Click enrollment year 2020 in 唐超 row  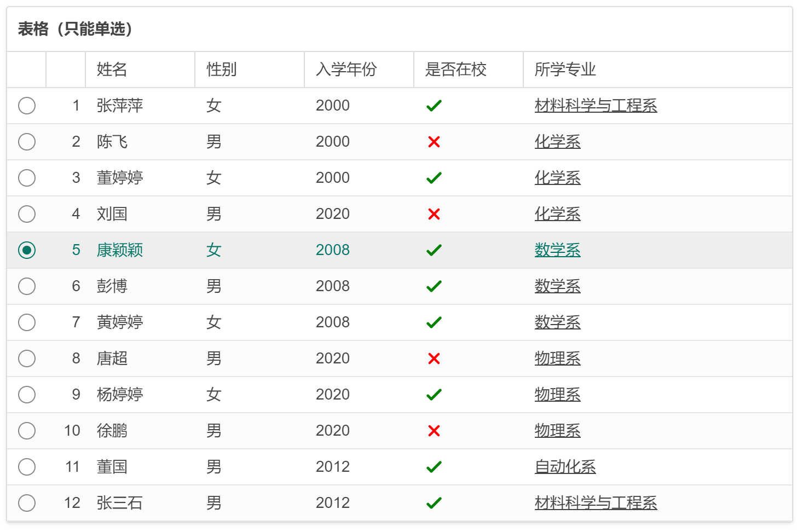pos(333,358)
